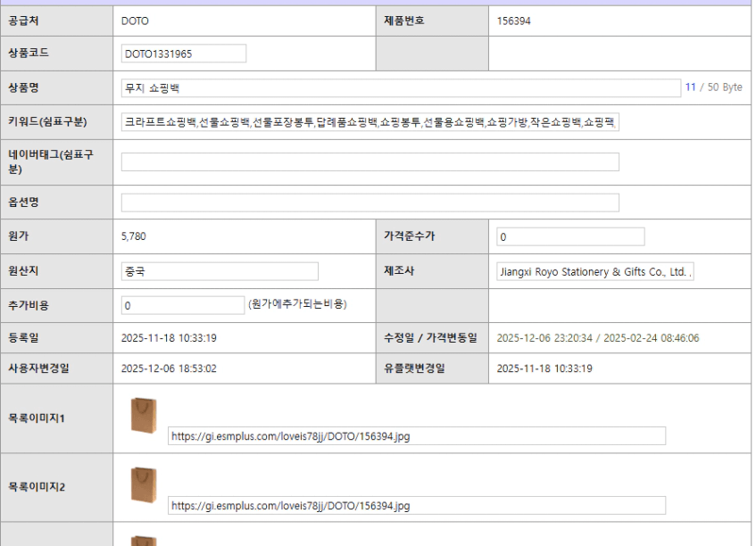Click the 제조사 label
This screenshot has height=546, width=756.
tap(399, 270)
